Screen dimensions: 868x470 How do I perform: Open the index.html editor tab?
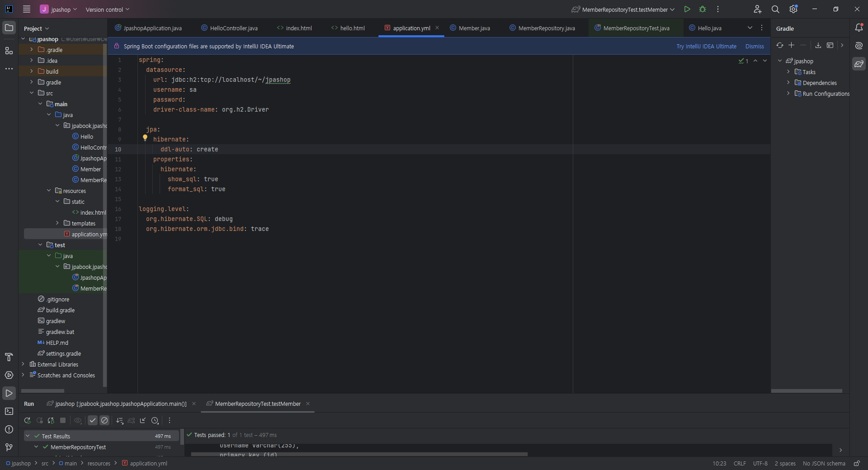294,28
